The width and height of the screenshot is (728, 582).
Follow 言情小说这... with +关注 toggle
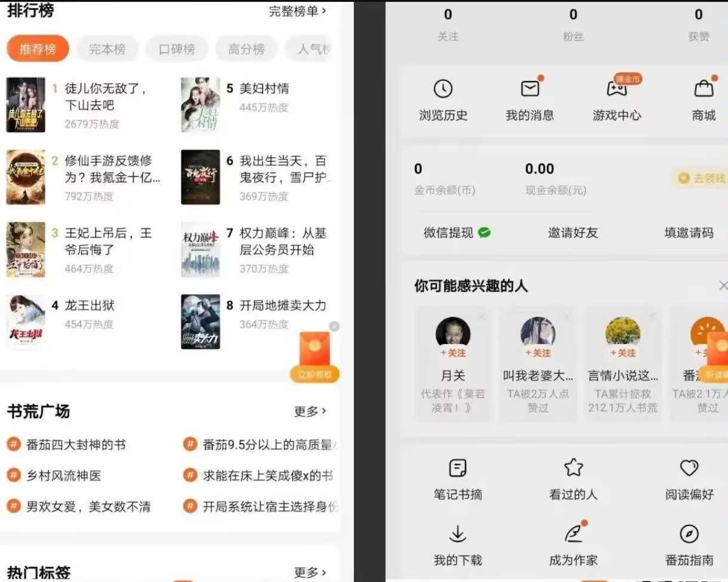[x=622, y=353]
